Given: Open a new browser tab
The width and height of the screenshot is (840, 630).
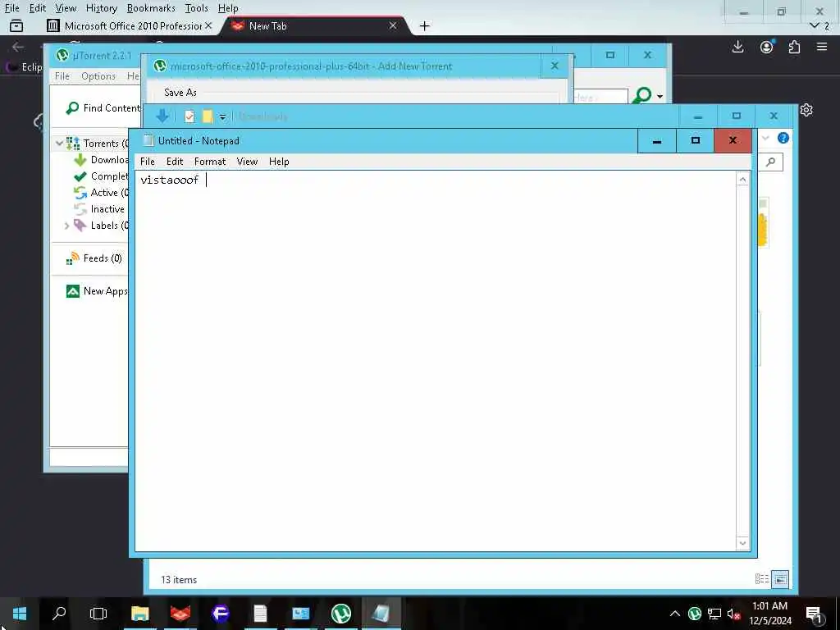Looking at the screenshot, I should 424,25.
